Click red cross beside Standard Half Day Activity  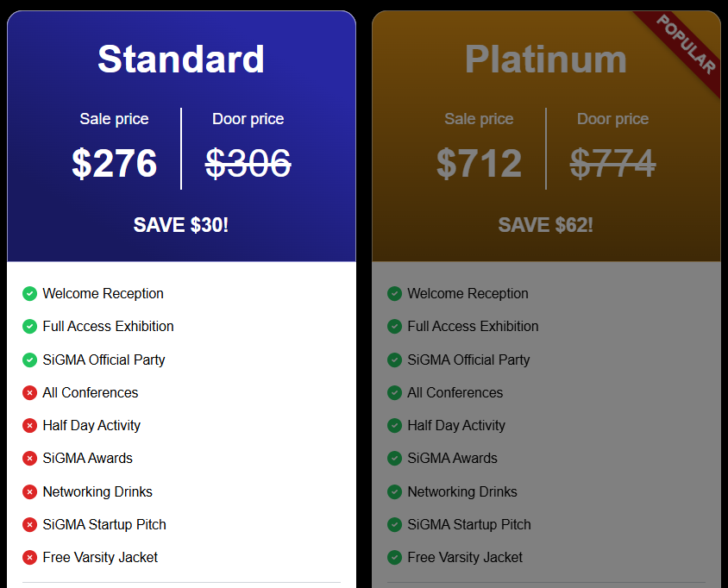(x=29, y=426)
